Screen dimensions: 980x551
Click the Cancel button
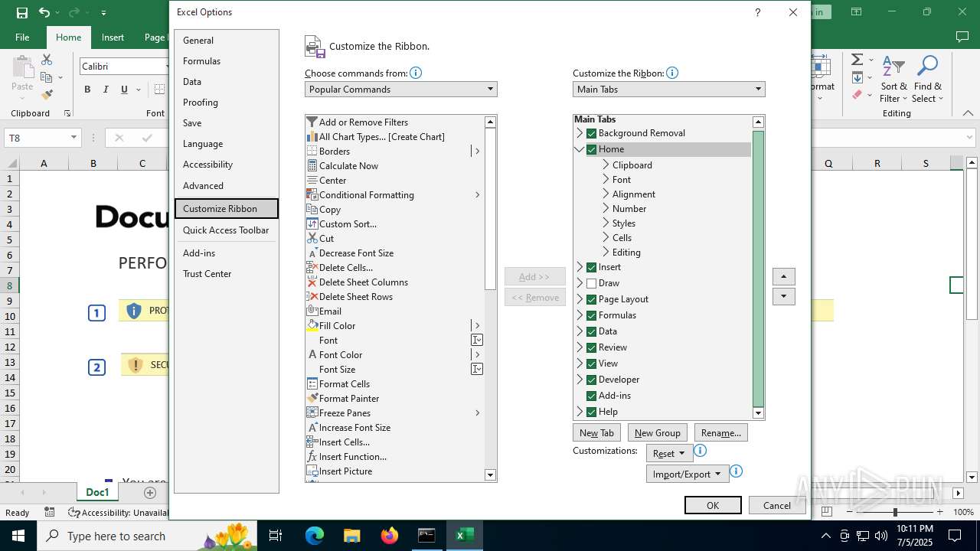tap(777, 505)
